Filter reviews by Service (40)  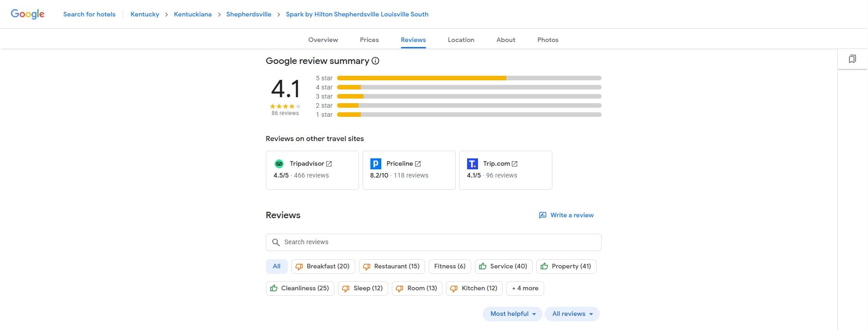coord(504,267)
